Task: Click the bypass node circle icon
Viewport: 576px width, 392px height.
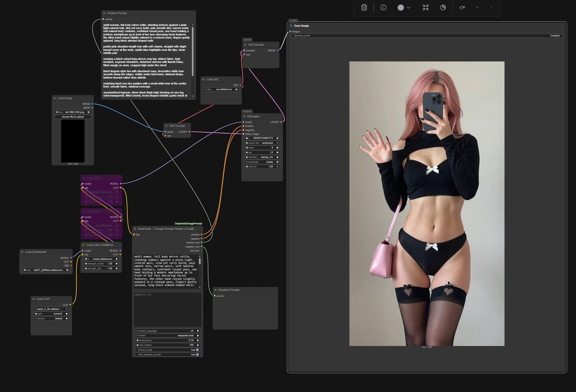Action: pos(443,7)
